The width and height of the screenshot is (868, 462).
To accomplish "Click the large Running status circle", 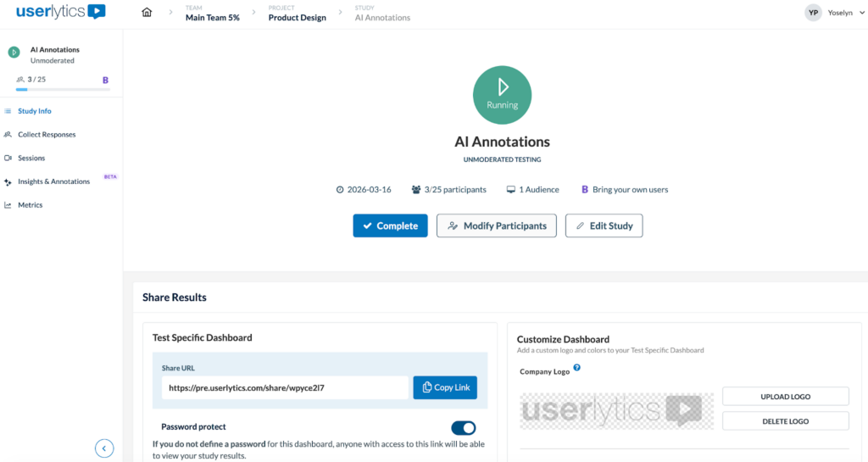I will [502, 95].
